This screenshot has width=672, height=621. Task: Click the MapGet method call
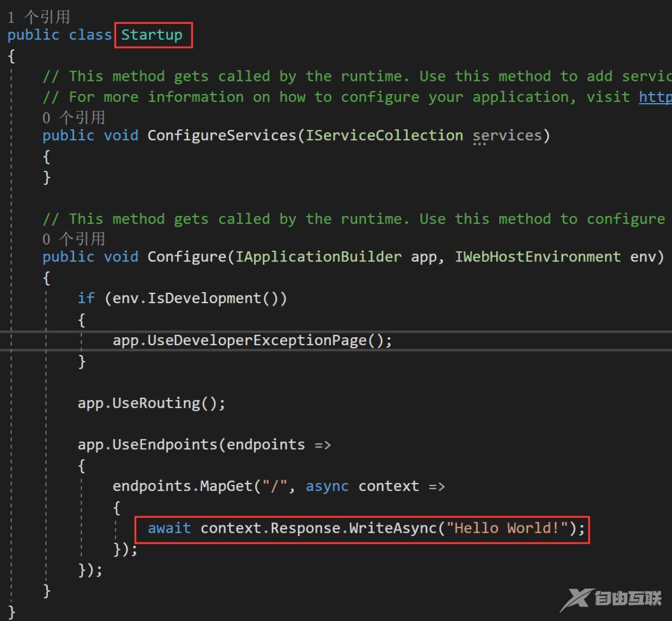(226, 487)
